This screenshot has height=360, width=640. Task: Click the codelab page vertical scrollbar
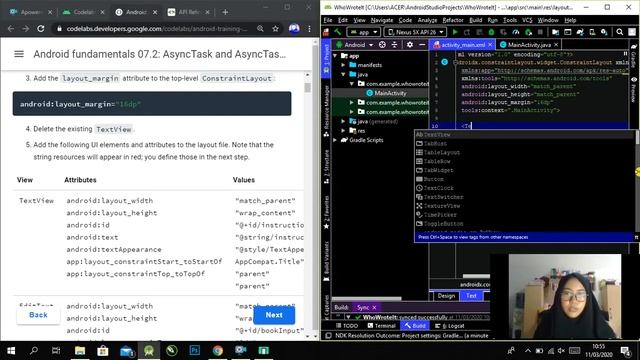pos(307,88)
